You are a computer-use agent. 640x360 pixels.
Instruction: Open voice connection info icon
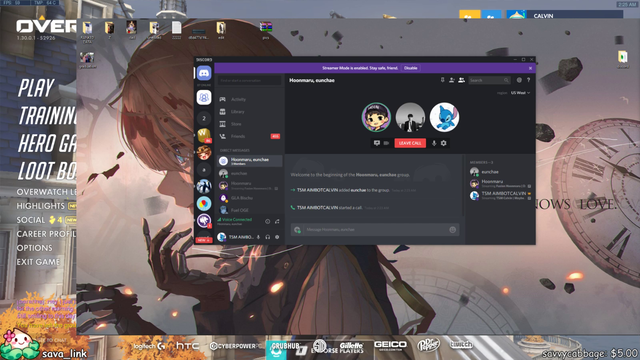click(x=267, y=222)
